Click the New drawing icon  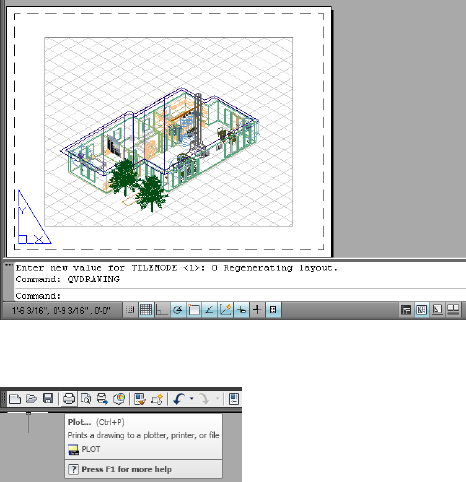[x=15, y=399]
